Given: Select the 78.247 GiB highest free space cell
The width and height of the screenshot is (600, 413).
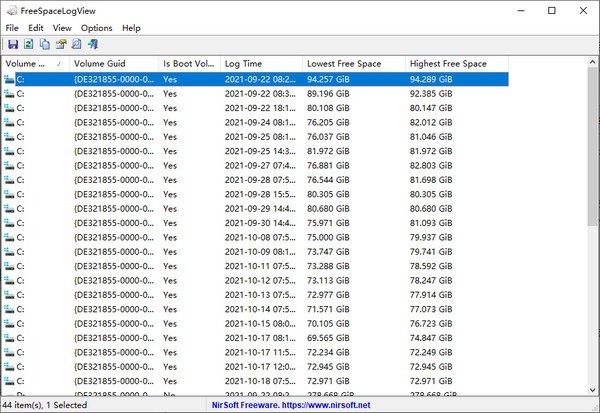Looking at the screenshot, I should [x=431, y=280].
